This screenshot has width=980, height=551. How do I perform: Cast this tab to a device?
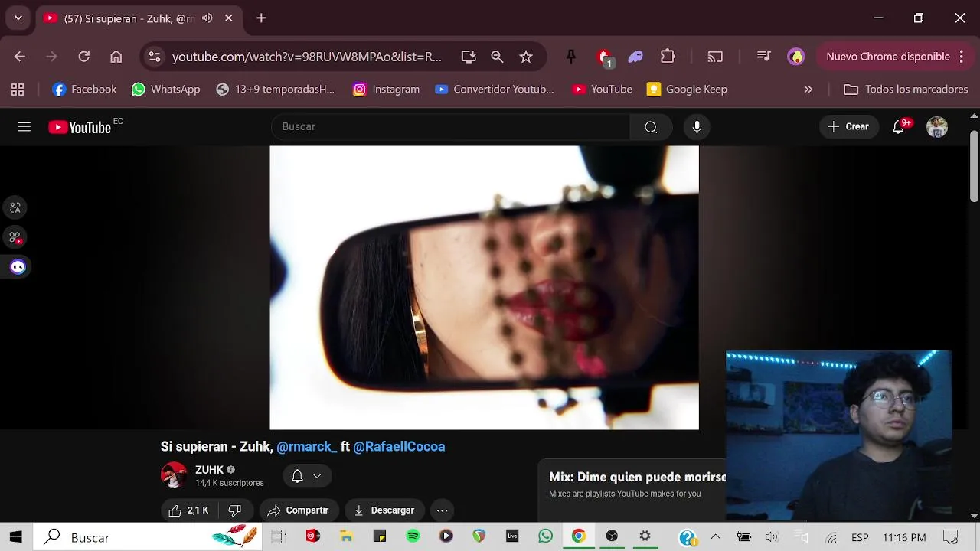pos(715,57)
